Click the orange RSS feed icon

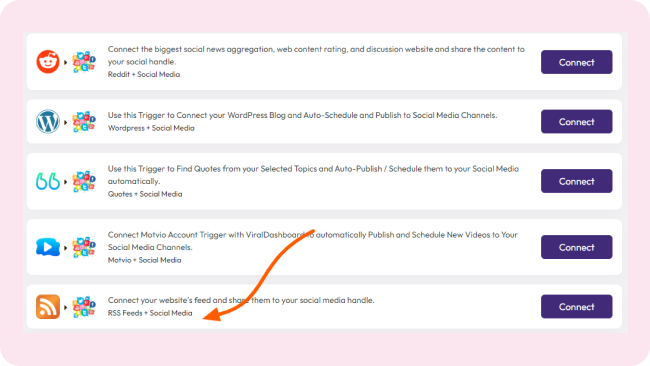pos(48,307)
